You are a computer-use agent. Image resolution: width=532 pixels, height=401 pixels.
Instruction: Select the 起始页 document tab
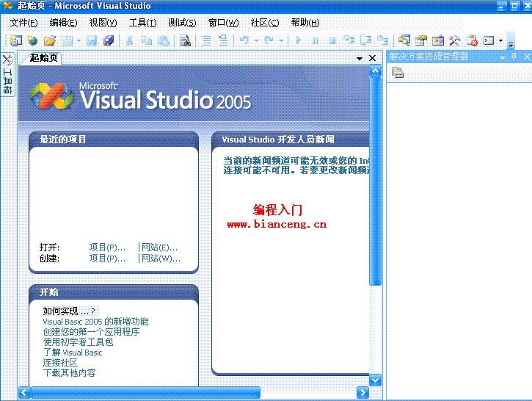(43, 58)
